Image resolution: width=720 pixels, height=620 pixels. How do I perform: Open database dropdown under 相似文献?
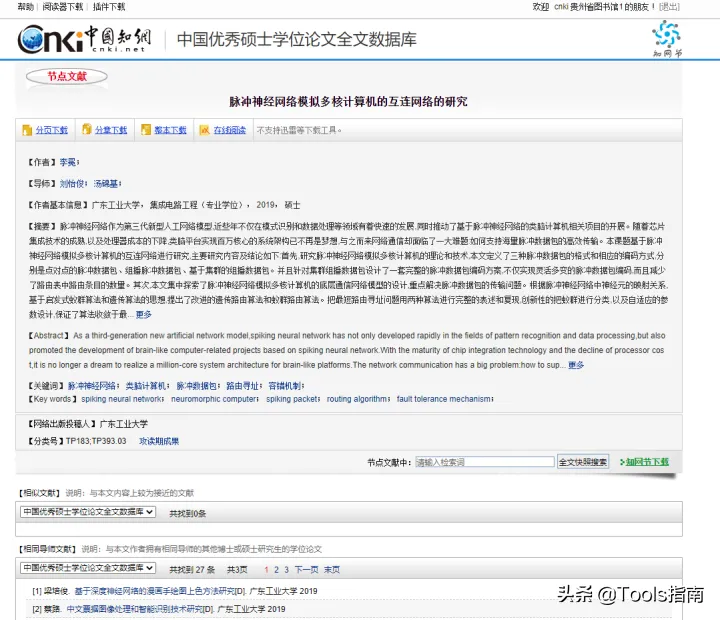(x=88, y=512)
